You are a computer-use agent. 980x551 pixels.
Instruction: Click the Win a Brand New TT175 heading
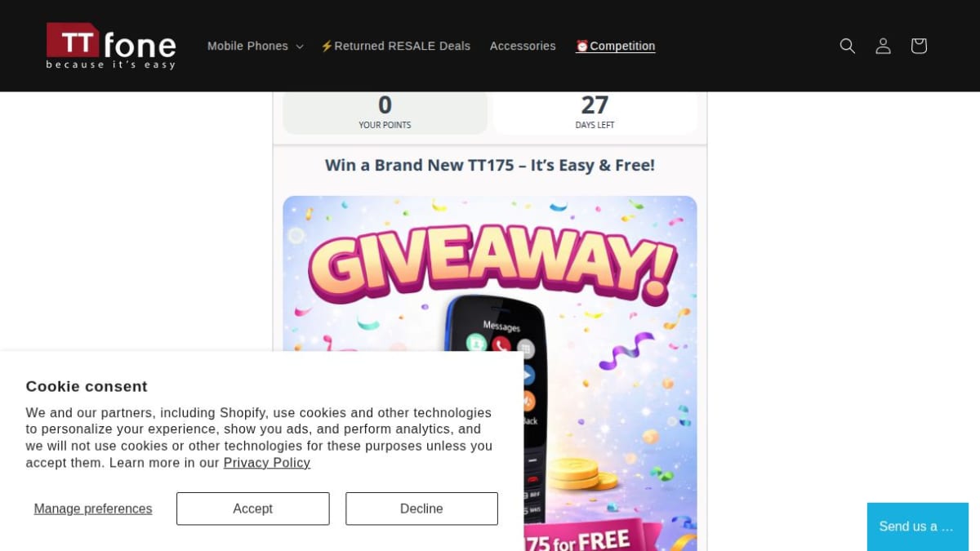(x=490, y=165)
